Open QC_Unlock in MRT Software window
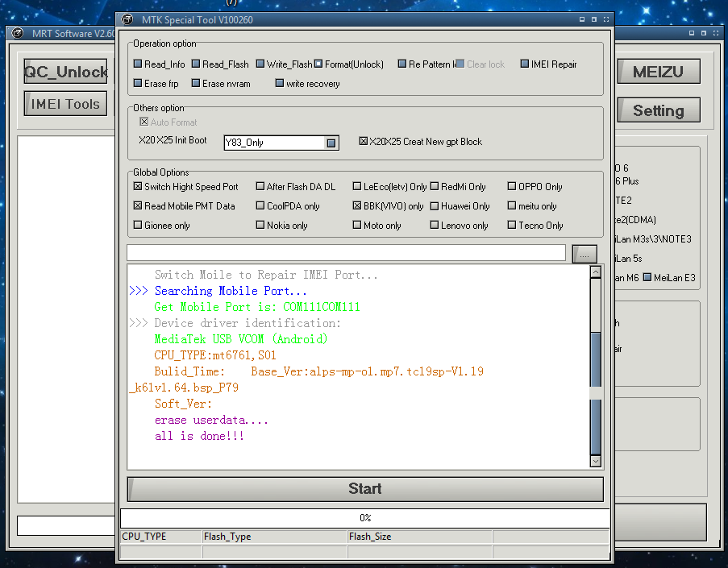The width and height of the screenshot is (728, 568). pyautogui.click(x=65, y=72)
